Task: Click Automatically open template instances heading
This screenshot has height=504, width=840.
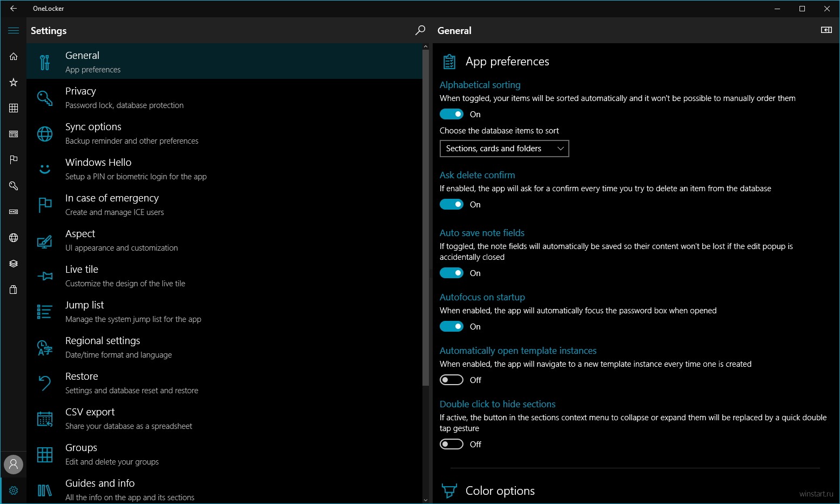Action: coord(518,351)
